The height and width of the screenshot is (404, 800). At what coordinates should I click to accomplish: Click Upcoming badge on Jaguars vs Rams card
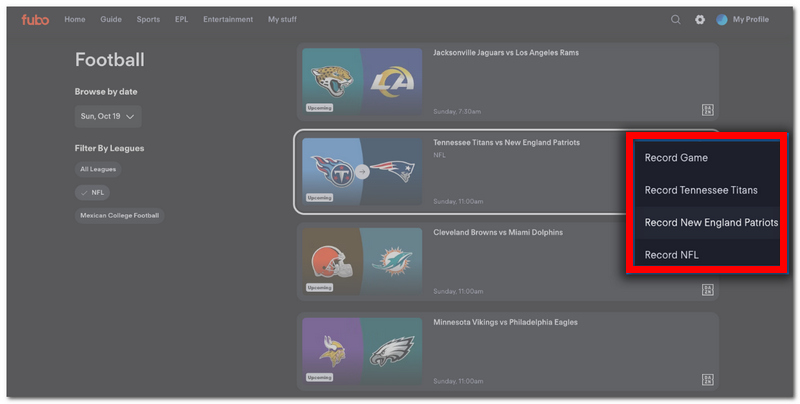tap(319, 108)
